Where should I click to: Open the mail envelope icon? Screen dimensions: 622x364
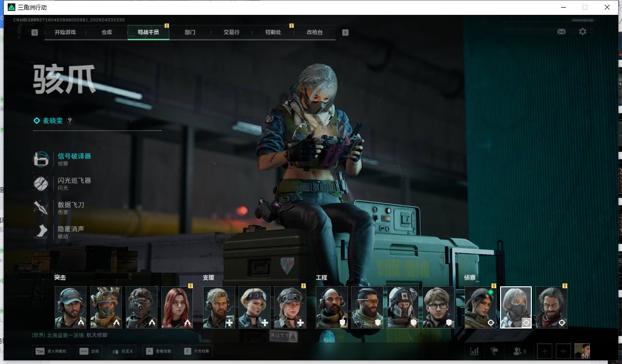coord(561,32)
